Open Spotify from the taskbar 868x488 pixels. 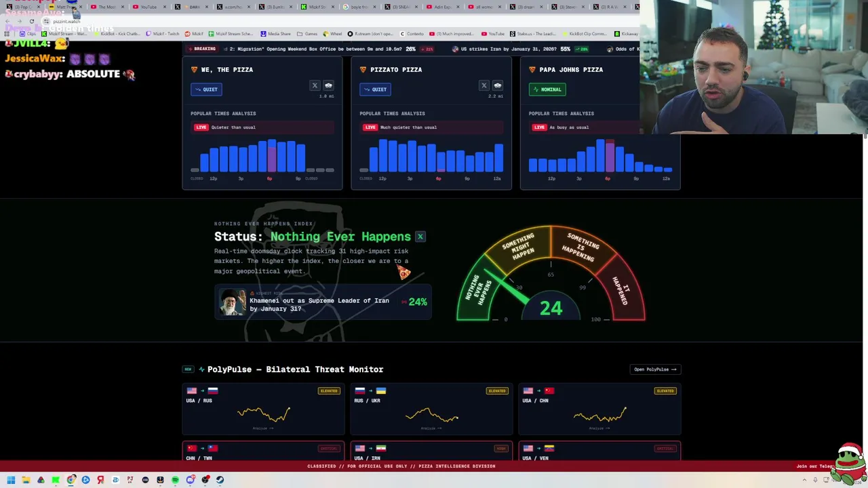click(175, 480)
